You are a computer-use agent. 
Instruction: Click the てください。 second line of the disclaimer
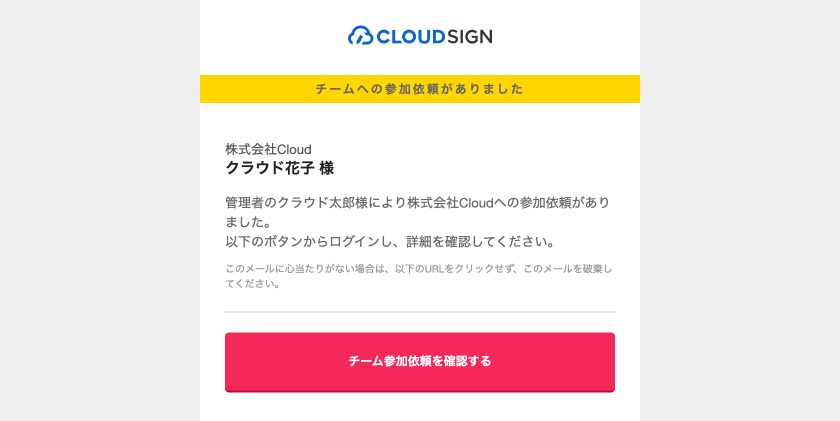click(x=252, y=283)
